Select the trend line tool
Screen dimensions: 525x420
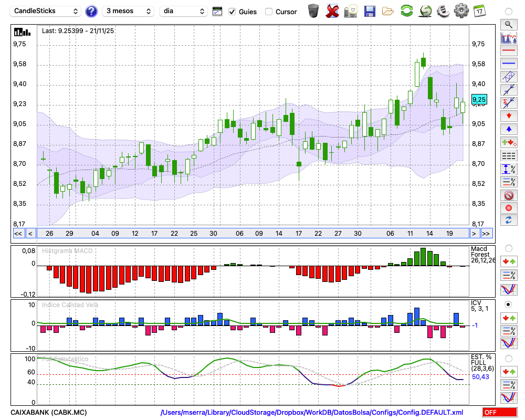click(509, 90)
